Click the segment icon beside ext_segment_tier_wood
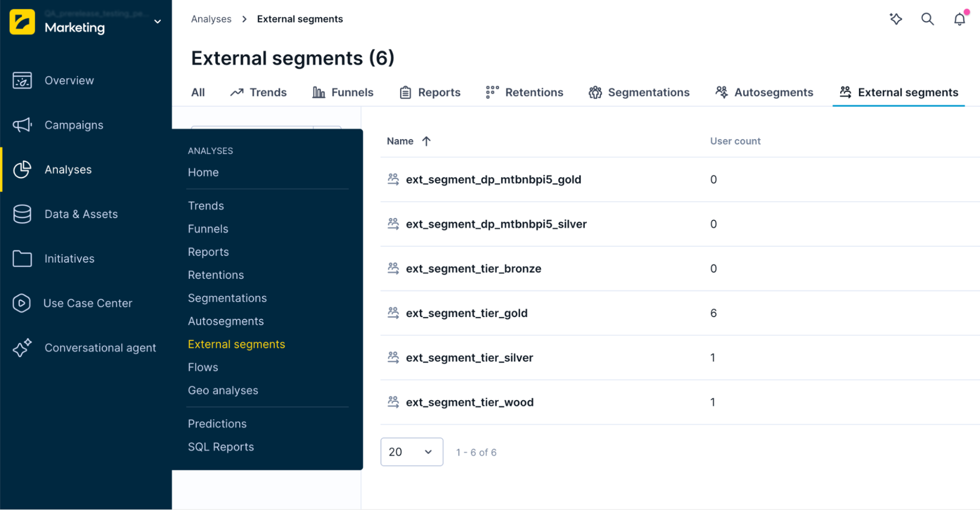 coord(393,402)
